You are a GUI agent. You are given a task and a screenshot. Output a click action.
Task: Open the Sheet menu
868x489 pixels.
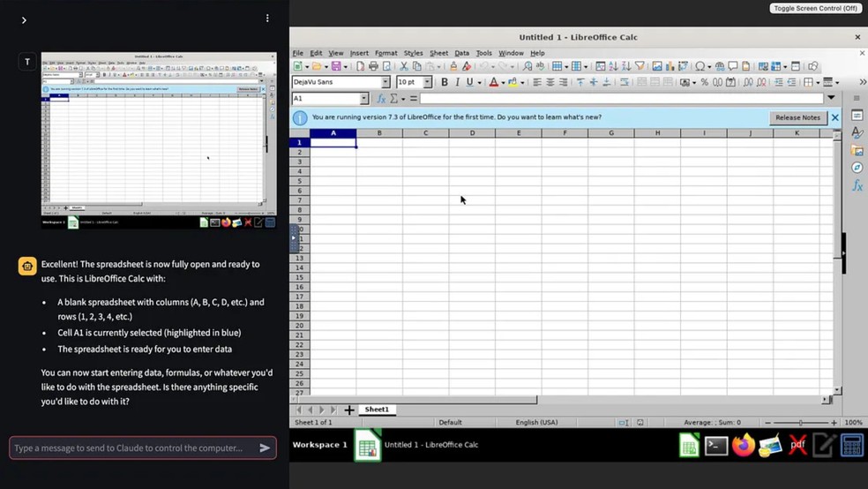click(x=438, y=53)
